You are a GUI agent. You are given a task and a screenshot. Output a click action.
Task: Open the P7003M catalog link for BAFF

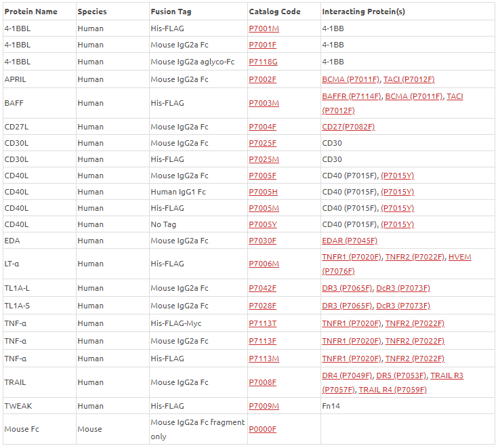click(264, 103)
